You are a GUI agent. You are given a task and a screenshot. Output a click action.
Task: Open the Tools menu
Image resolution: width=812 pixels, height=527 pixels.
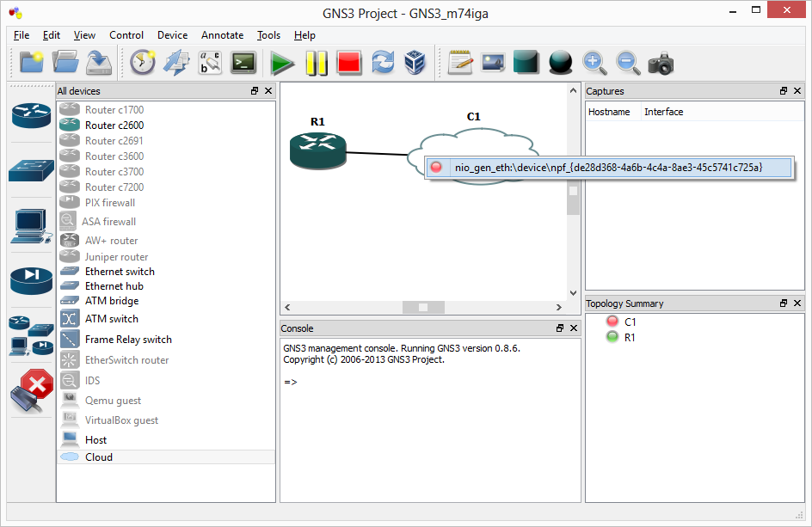(268, 35)
